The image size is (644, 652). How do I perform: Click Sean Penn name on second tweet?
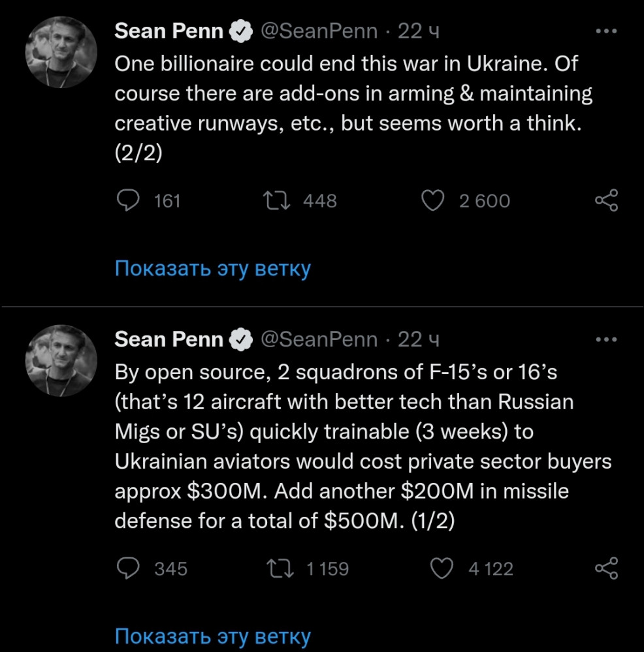click(169, 339)
